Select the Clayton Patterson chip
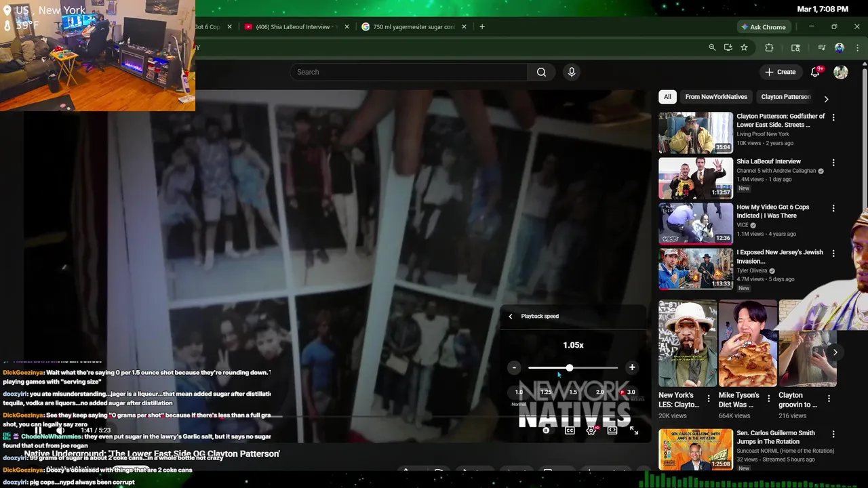The height and width of the screenshot is (488, 868). tap(786, 97)
